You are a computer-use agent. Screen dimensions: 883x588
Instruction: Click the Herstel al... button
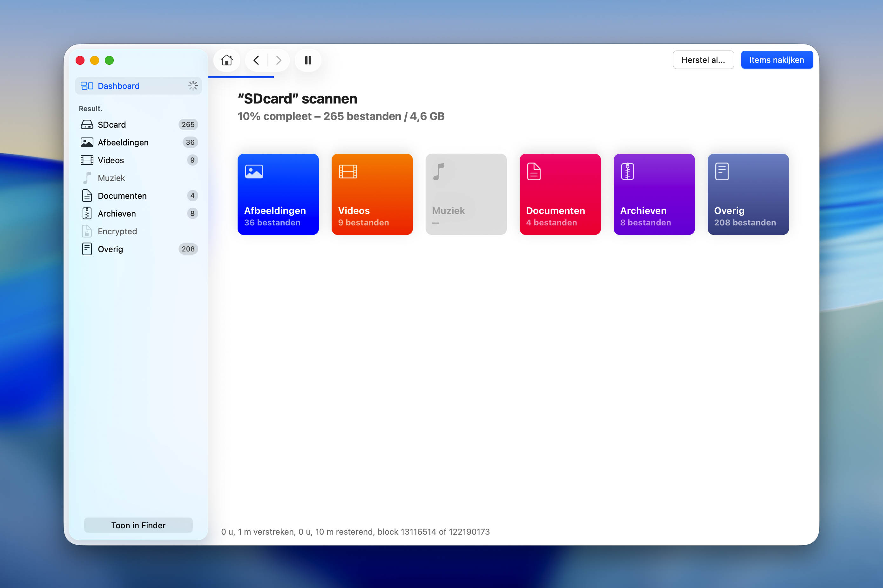coord(703,60)
